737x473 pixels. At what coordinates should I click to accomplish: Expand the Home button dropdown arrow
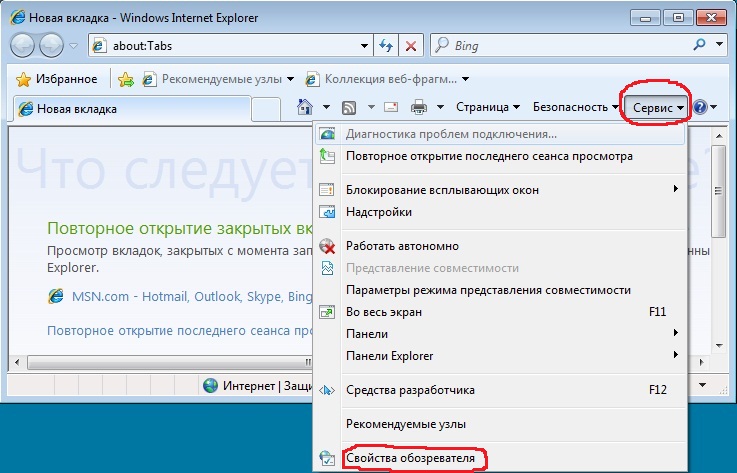click(326, 107)
